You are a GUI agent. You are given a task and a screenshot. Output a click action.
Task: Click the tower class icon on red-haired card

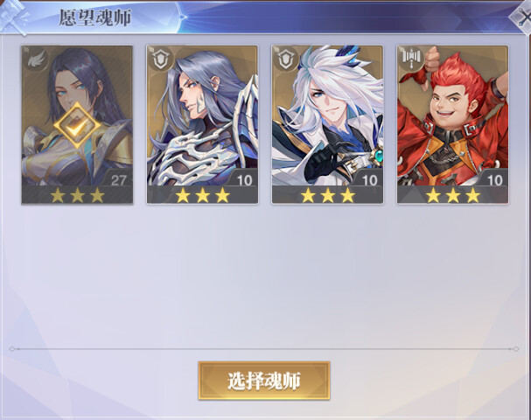pos(411,58)
